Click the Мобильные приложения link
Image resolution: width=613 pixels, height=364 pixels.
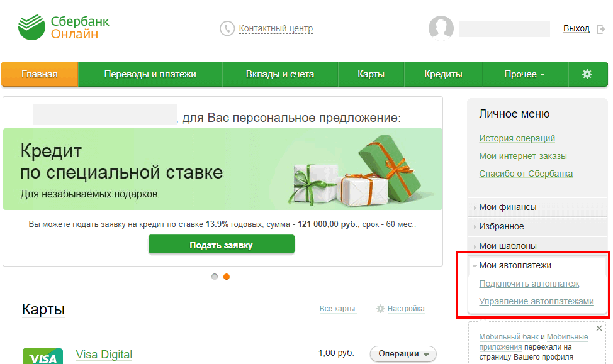[x=534, y=342]
